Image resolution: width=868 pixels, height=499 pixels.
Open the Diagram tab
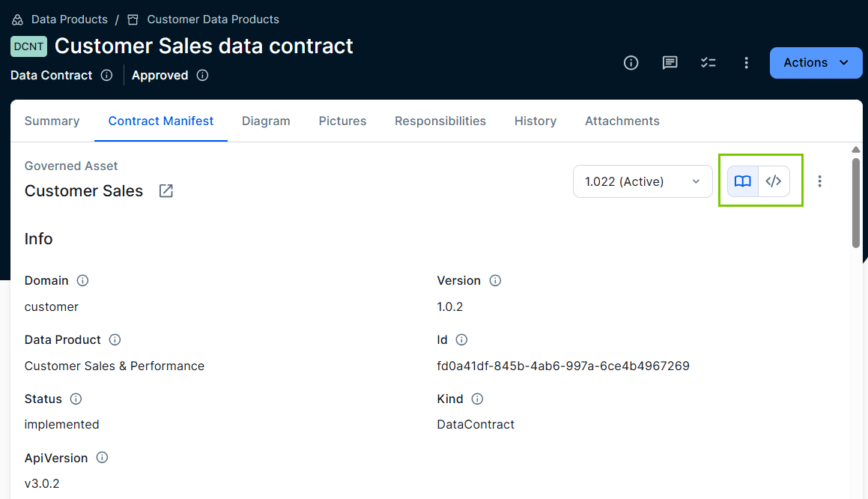tap(266, 121)
